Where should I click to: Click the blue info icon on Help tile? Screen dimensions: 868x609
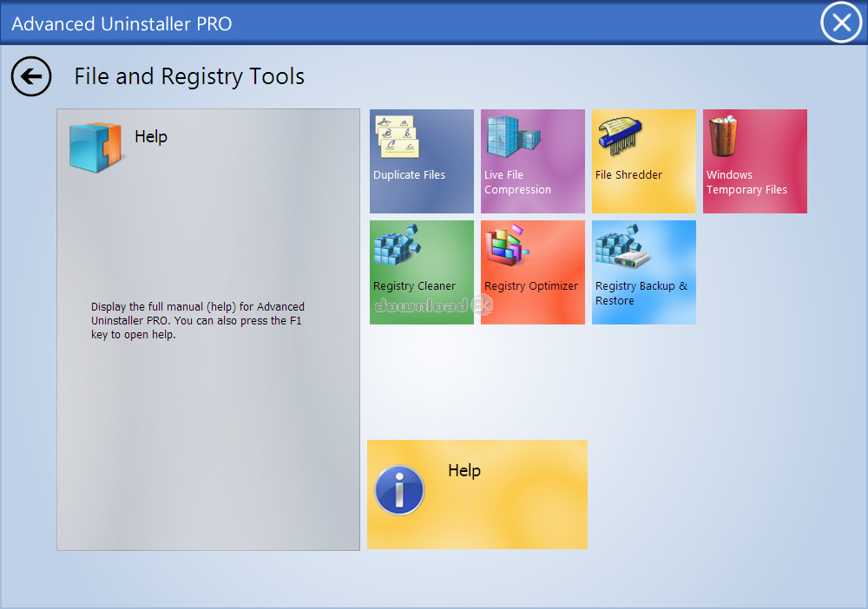tap(399, 491)
